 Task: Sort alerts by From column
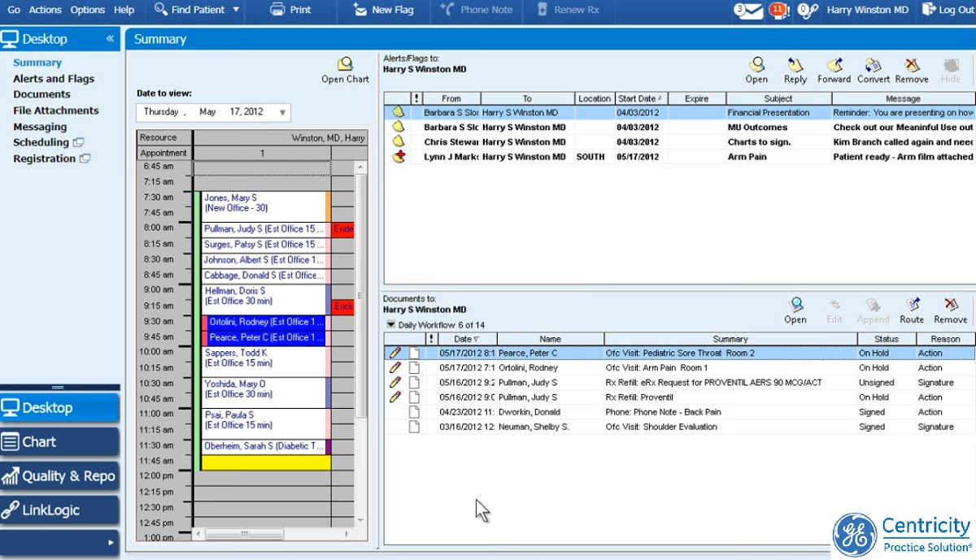click(451, 98)
